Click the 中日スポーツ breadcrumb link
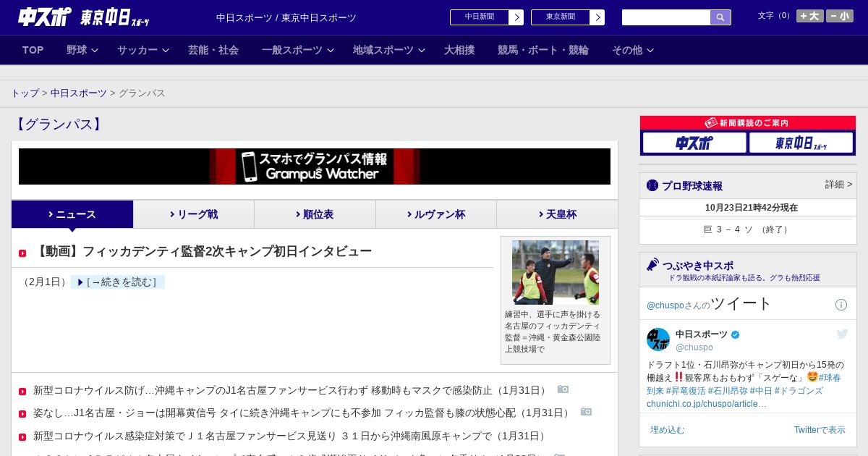 pyautogui.click(x=79, y=93)
